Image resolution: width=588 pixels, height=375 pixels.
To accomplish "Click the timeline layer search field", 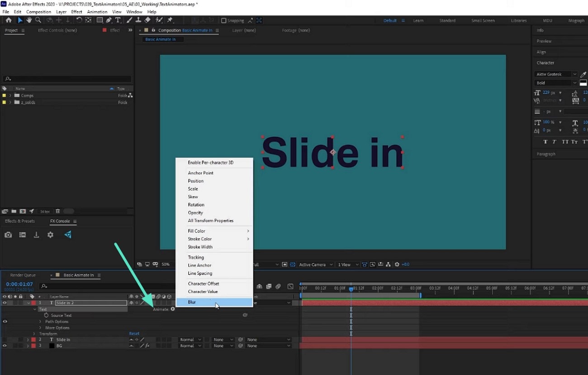I will pos(106,286).
